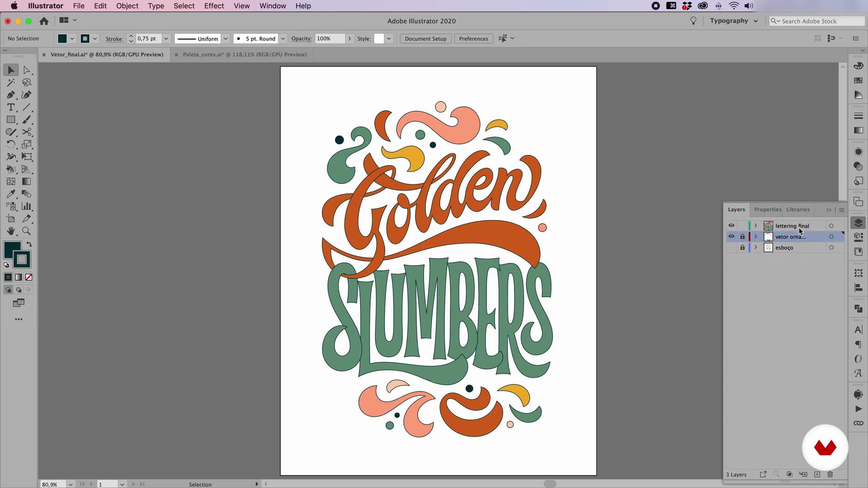
Task: Expand the esboço layer
Action: click(x=755, y=248)
